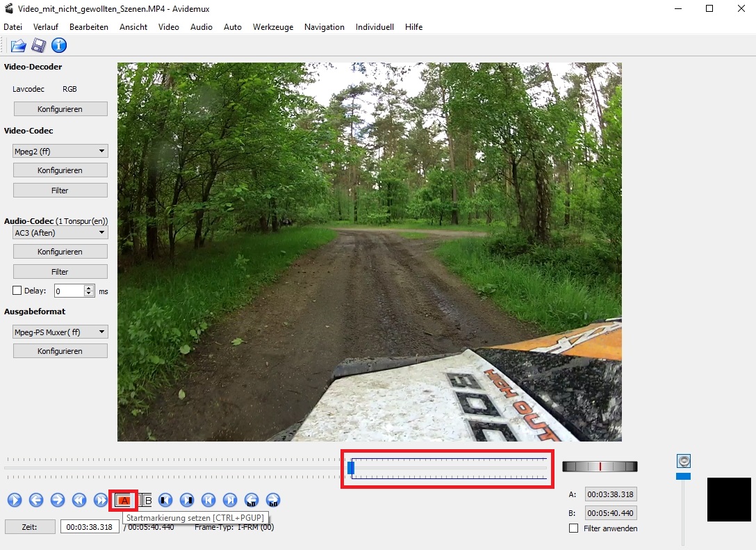Click the fast-forward double-arrow button
The image size is (756, 550).
[x=101, y=500]
